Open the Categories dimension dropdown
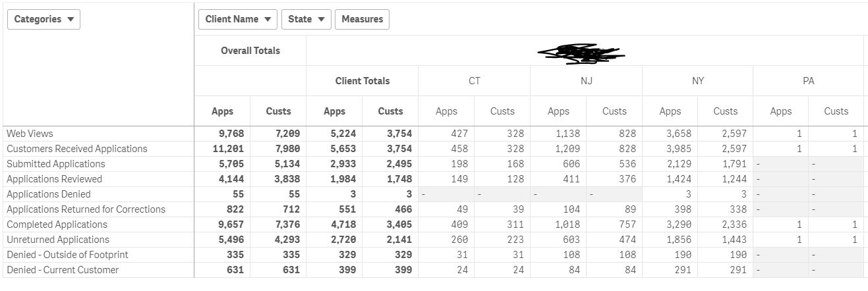 click(43, 19)
